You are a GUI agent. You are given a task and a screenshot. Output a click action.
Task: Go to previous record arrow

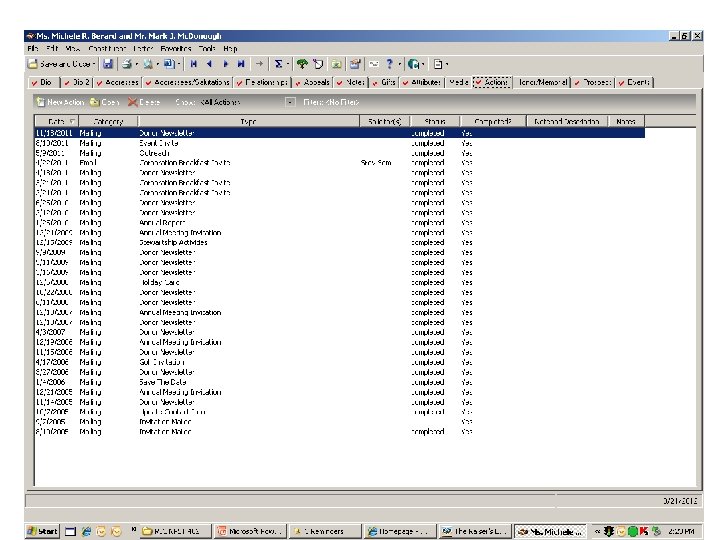pyautogui.click(x=209, y=64)
